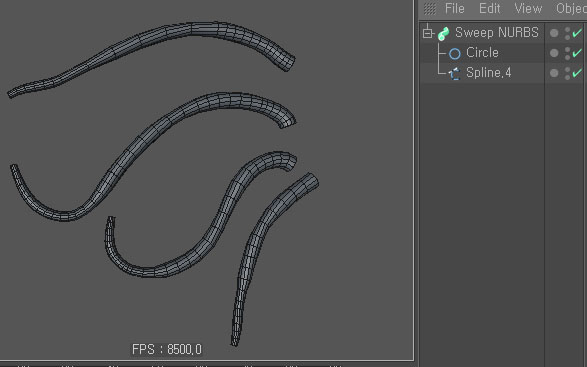Toggle the visibility dots for Circle
The image size is (587, 367).
pyautogui.click(x=568, y=53)
